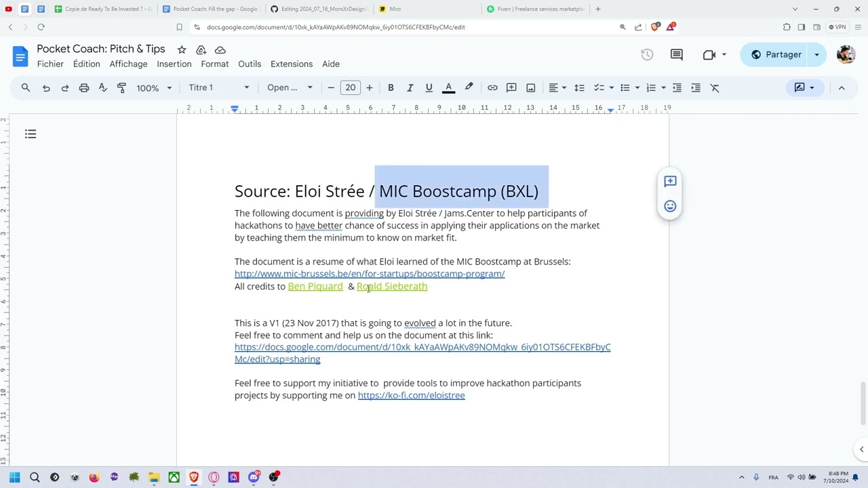The image size is (868, 488).
Task: Open the Fichier menu
Action: [50, 64]
